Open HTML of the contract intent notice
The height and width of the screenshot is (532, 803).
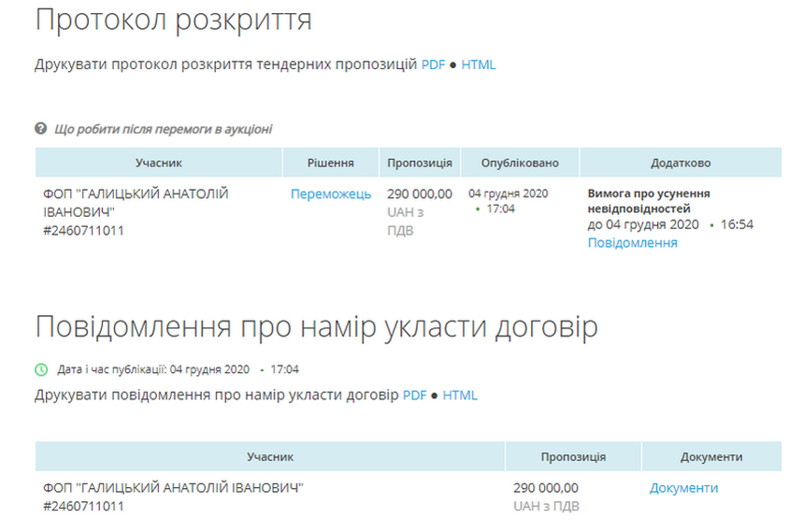[x=460, y=395]
